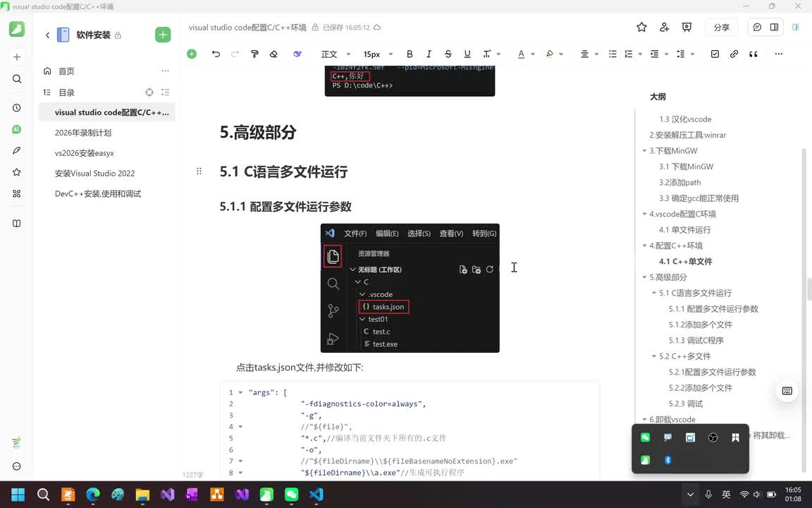The image size is (812, 508).
Task: Select 目录 in the sidebar
Action: (x=66, y=92)
